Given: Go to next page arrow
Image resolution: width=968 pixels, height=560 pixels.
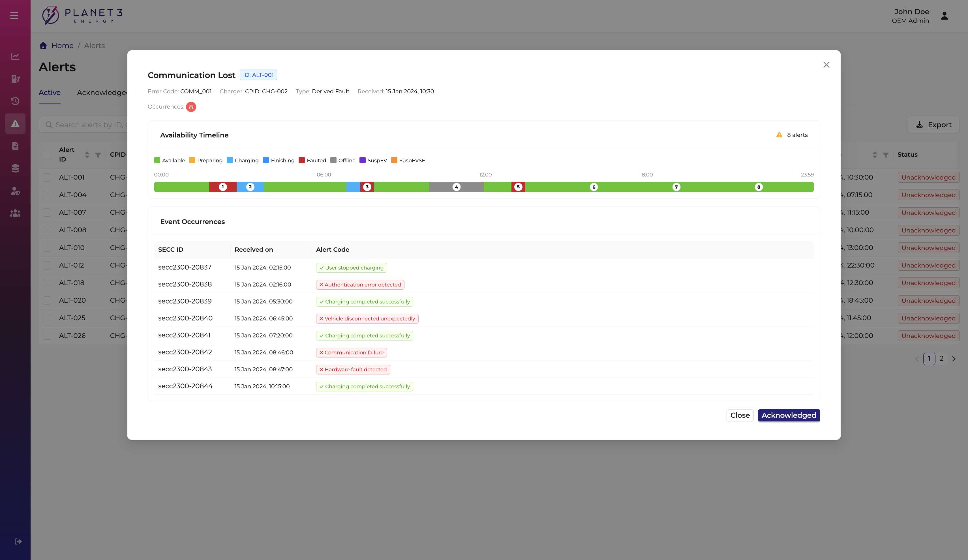Looking at the screenshot, I should click(954, 359).
